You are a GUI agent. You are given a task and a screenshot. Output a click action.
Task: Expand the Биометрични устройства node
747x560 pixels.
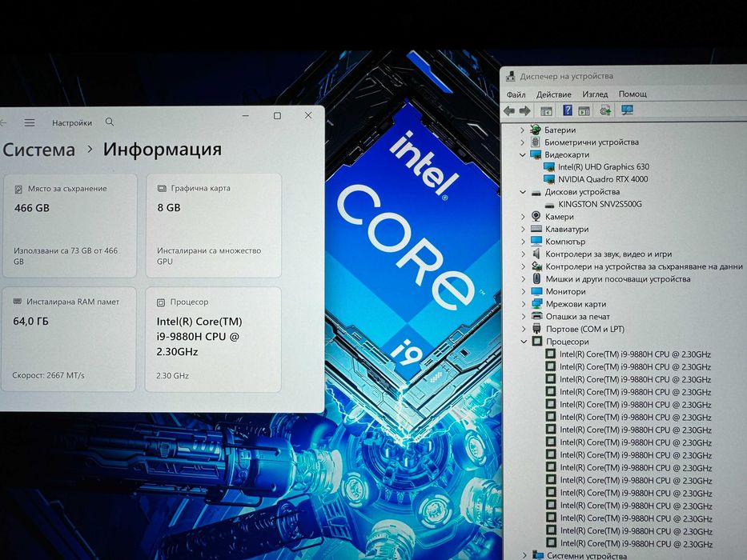tap(522, 142)
